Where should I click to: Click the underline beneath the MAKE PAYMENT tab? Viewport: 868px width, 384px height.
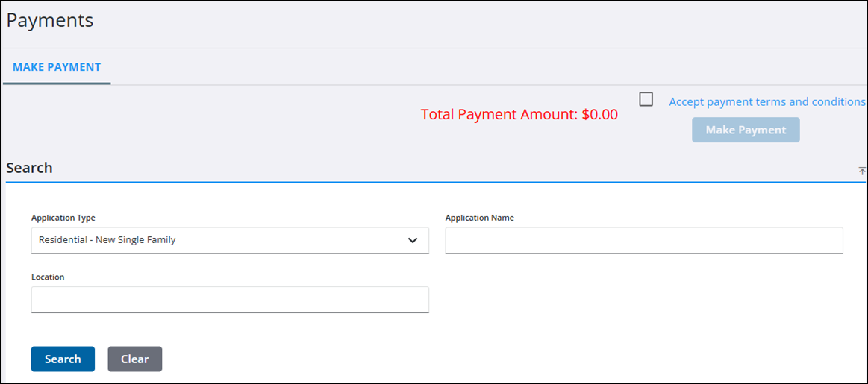[57, 83]
